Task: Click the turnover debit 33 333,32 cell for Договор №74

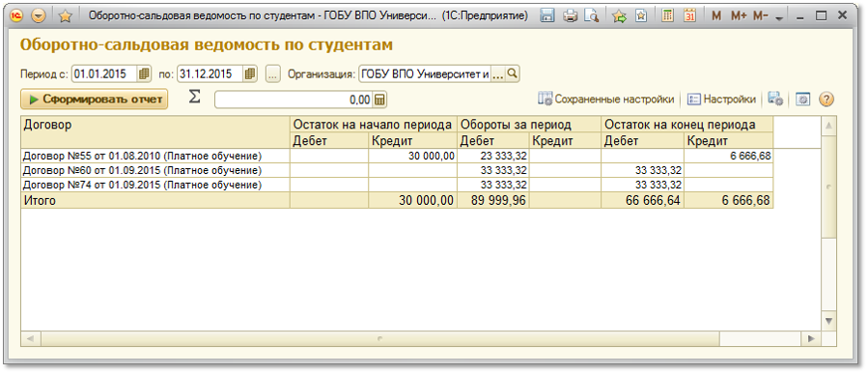Action: 493,184
